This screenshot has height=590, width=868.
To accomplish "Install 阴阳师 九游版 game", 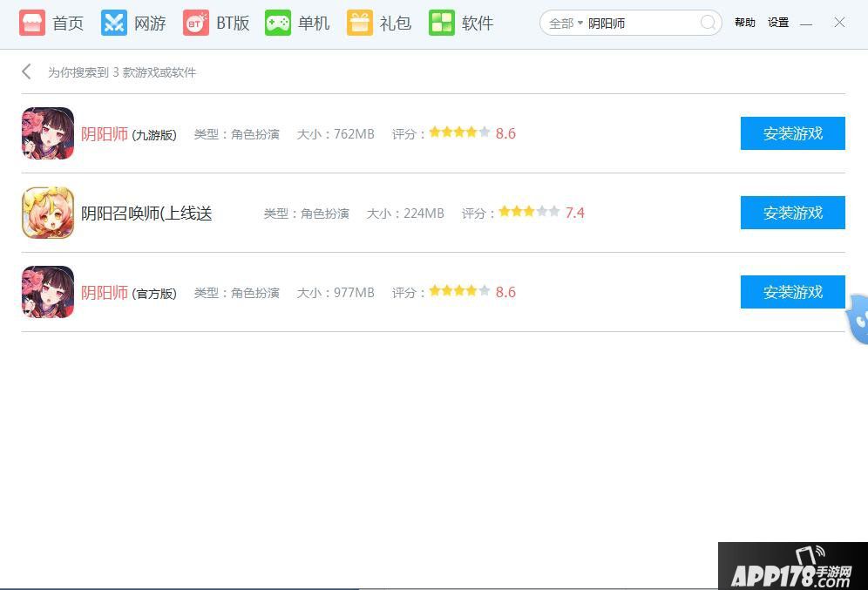I will [x=792, y=133].
